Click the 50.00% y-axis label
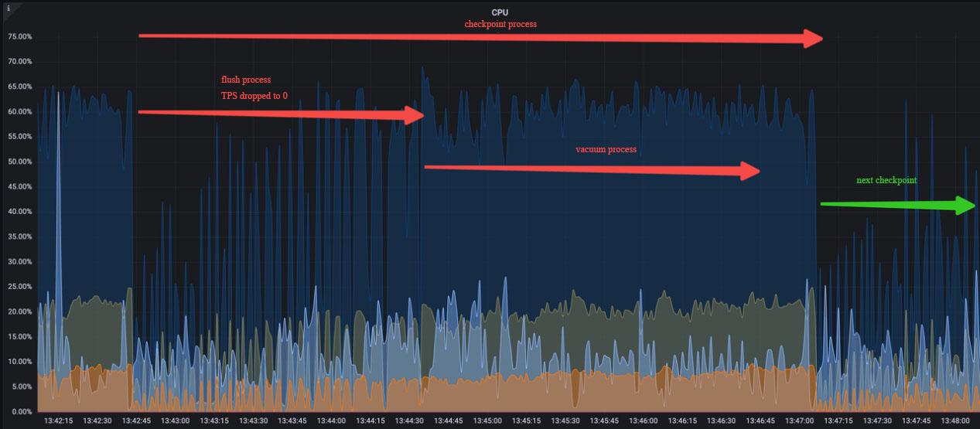980x429 pixels. [x=19, y=162]
